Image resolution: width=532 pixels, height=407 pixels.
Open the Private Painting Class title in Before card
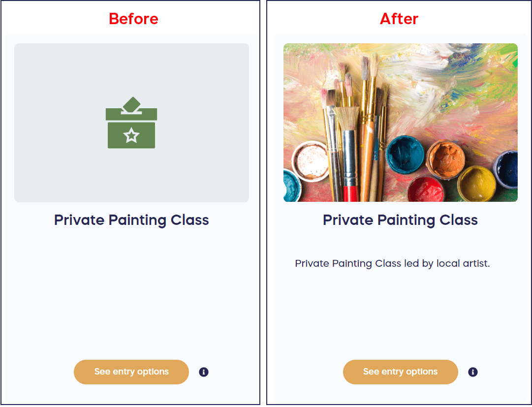131,220
